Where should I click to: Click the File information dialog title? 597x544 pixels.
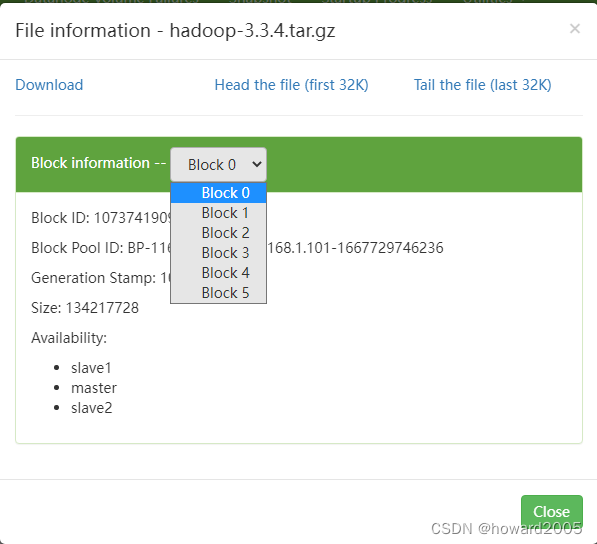(x=175, y=30)
